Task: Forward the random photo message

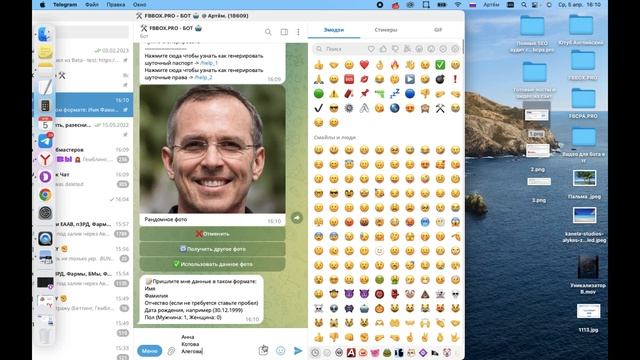Action: click(297, 218)
